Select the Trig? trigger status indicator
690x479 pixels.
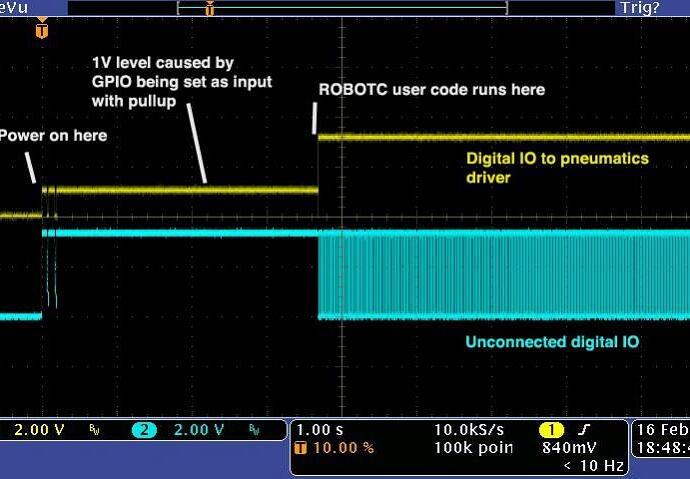coord(639,7)
